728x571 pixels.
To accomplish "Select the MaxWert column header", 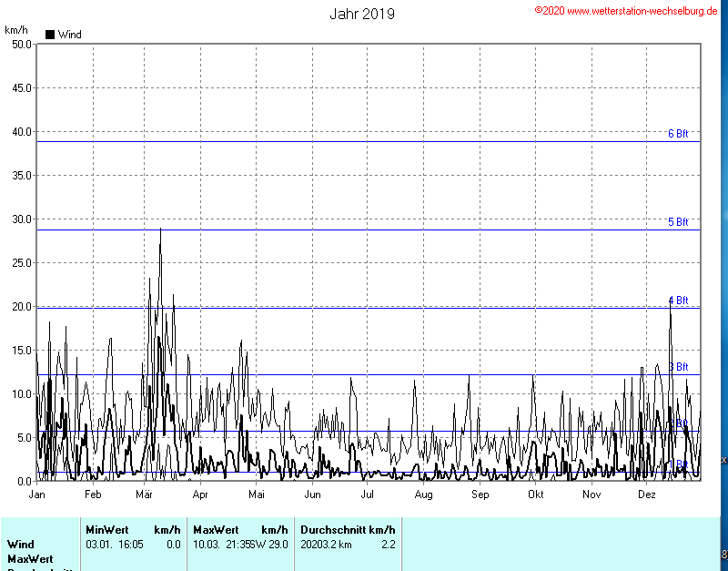I will point(216,530).
